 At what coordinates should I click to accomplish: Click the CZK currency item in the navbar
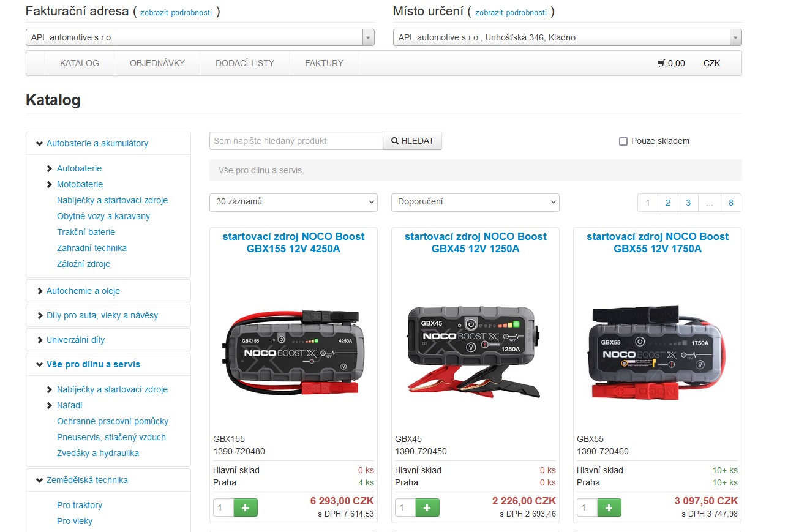(712, 63)
